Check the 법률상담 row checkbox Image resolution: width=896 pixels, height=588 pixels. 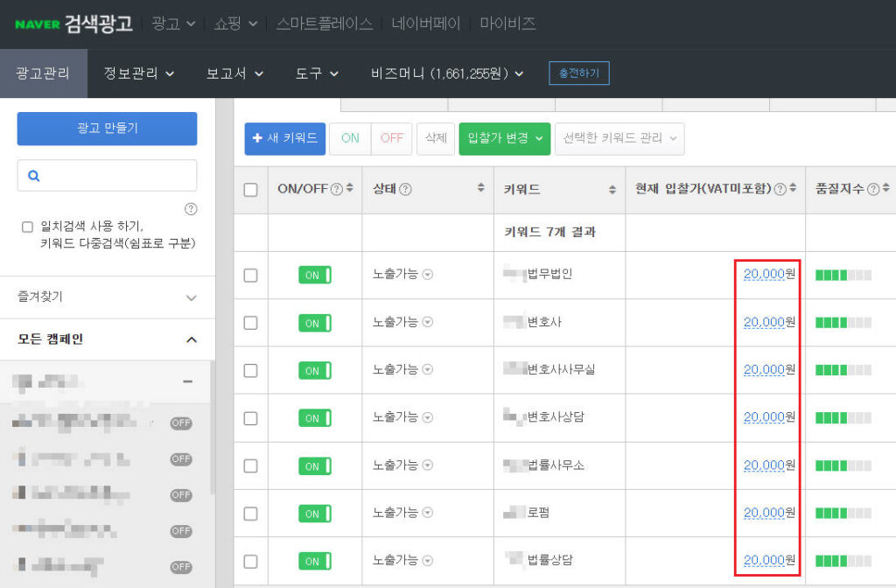tap(250, 562)
